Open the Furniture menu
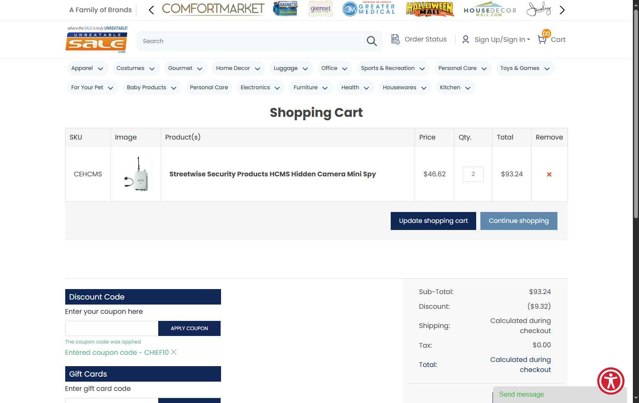The width and height of the screenshot is (639, 403). [311, 88]
